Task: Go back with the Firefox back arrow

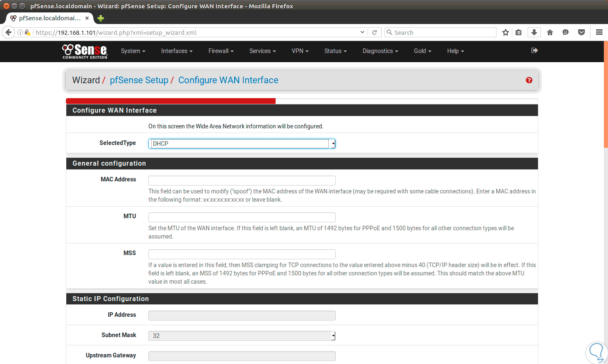Action: coord(8,32)
